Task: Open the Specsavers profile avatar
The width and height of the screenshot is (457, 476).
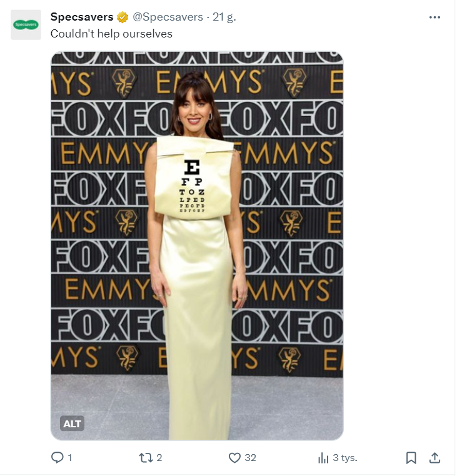Action: pos(26,25)
